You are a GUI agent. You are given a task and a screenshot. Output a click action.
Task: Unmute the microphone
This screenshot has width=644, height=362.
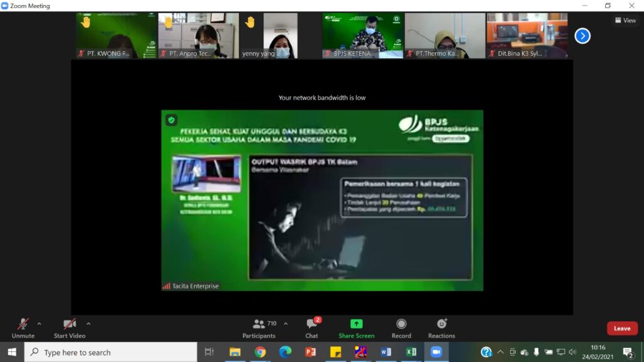(23, 327)
